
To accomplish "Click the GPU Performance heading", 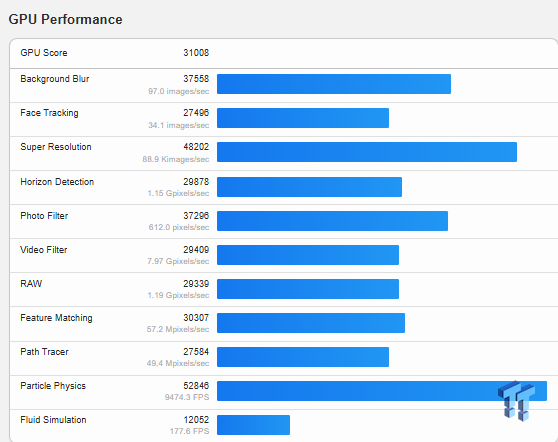I will click(65, 20).
